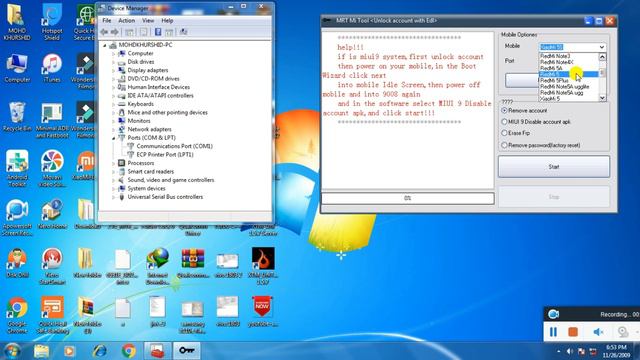This screenshot has width=640, height=360.
Task: Open the Internet Download Manager desktop icon
Action: (x=158, y=266)
